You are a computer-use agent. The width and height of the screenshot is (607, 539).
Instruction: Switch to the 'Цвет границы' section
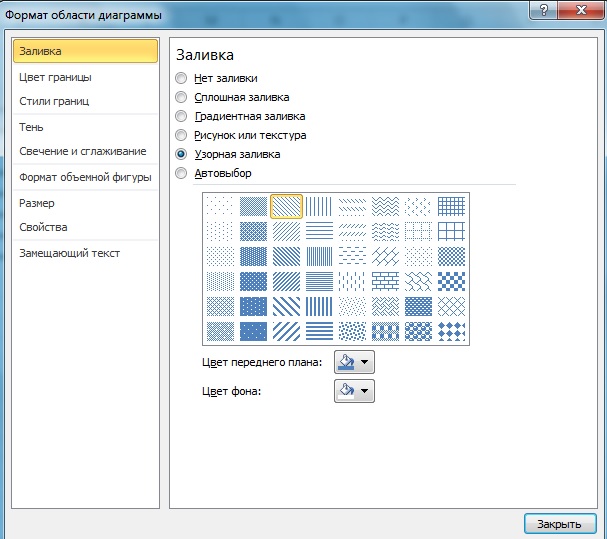(56, 77)
